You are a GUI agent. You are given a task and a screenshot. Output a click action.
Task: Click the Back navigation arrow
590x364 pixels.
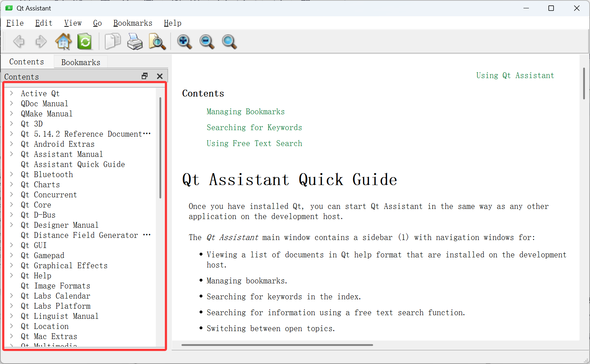tap(19, 42)
